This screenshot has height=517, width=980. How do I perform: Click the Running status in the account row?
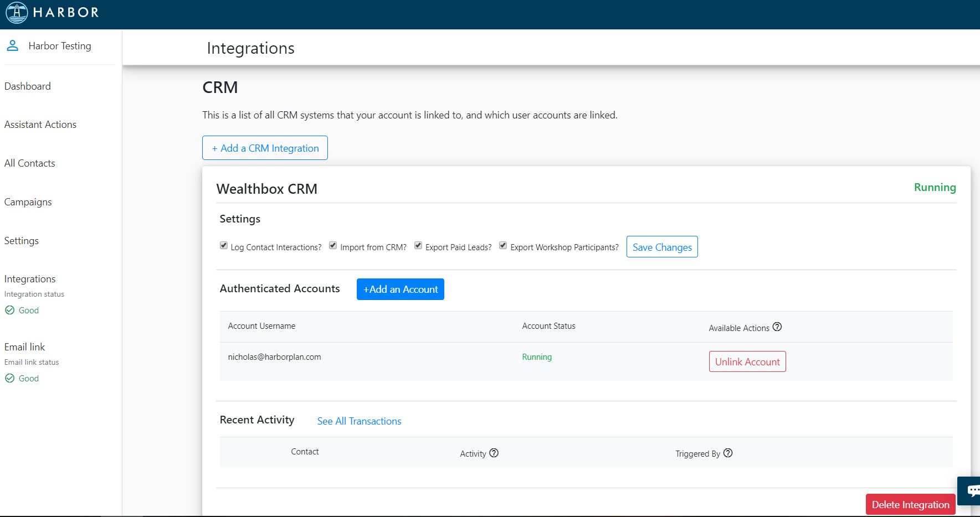[537, 357]
